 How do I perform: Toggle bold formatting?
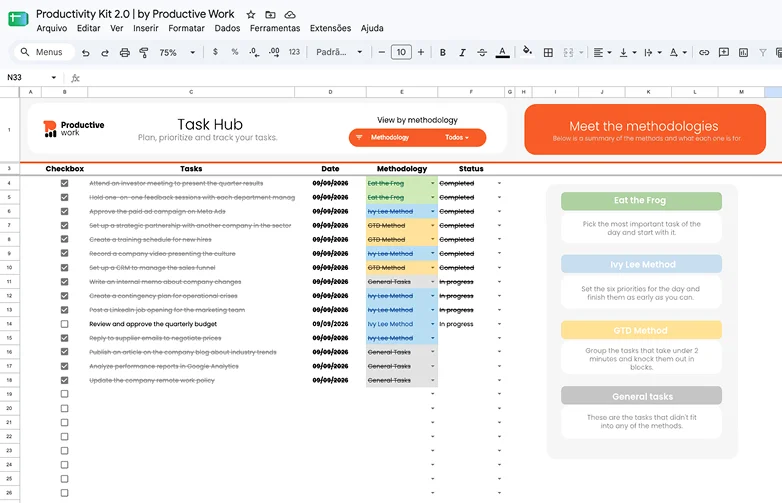442,52
